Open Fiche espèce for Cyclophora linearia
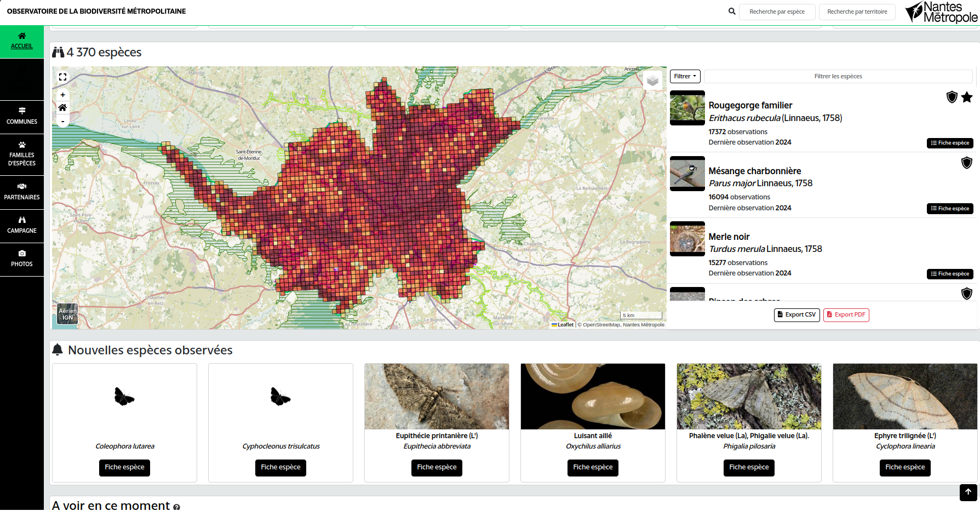 [x=905, y=468]
